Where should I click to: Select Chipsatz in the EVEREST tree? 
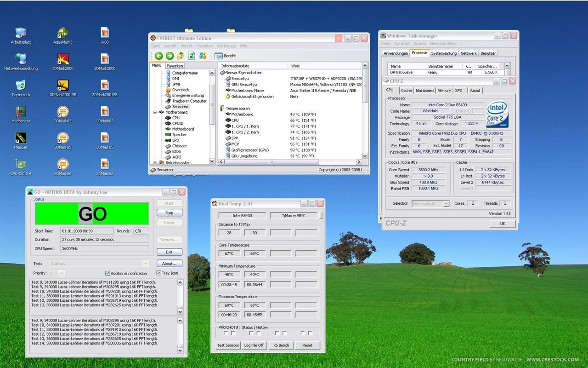click(179, 146)
